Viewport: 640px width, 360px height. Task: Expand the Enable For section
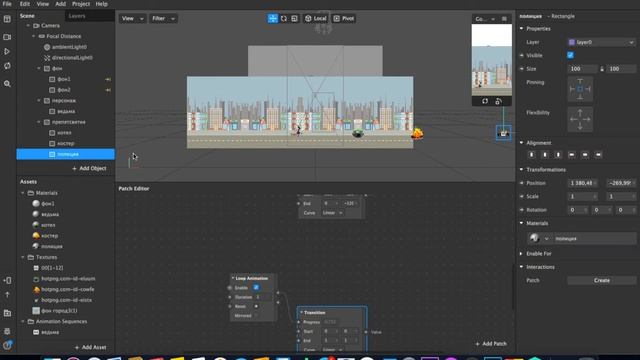pyautogui.click(x=521, y=253)
